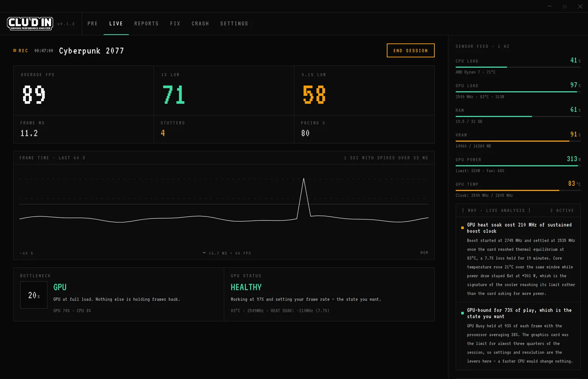The height and width of the screenshot is (379, 588).
Task: Go to the FIX tab
Action: (x=175, y=24)
